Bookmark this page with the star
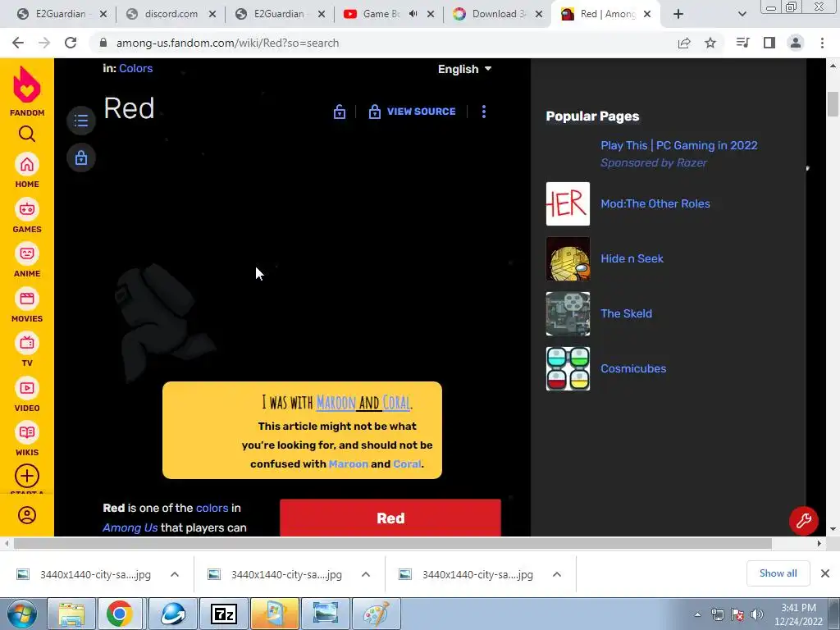Image resolution: width=840 pixels, height=630 pixels. coord(710,43)
